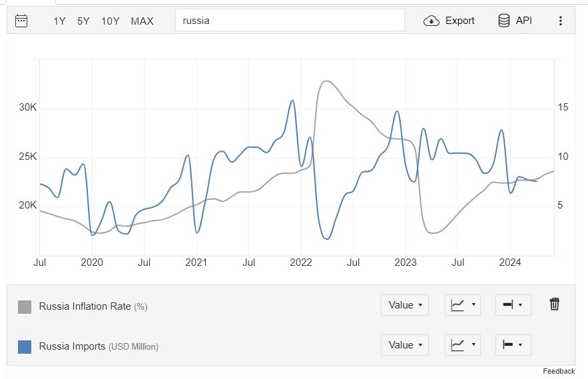Open Value dropdown for Russia Imports
Screen dimensions: 588x379
405,345
